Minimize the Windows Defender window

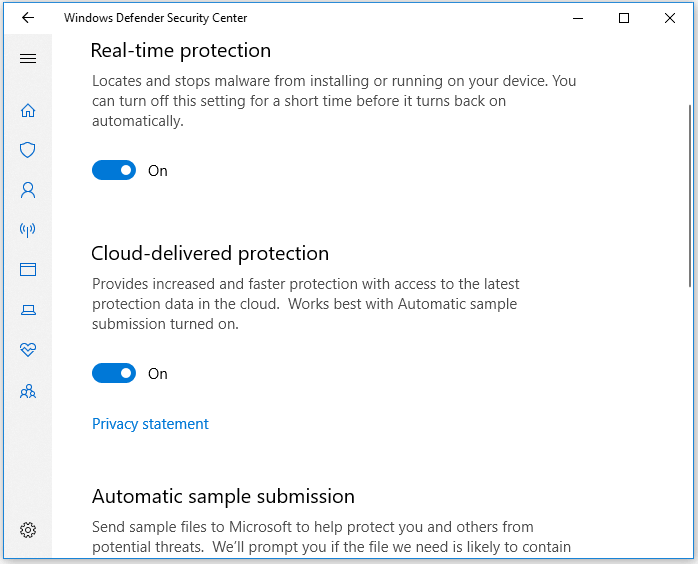tap(578, 18)
